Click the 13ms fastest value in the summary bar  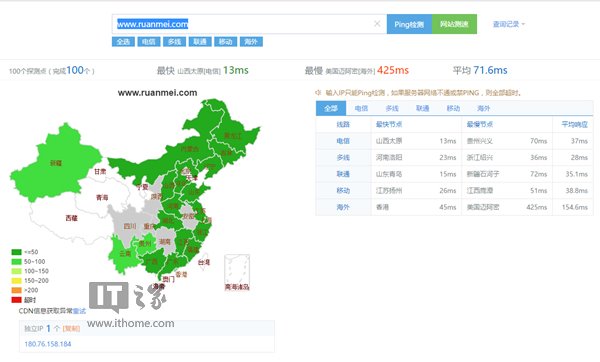[x=236, y=70]
